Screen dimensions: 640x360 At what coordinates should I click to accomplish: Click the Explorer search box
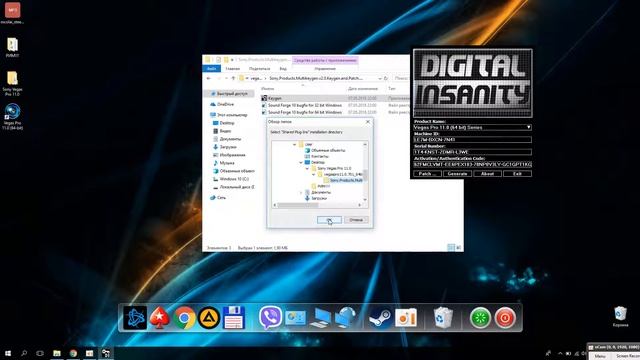[402, 78]
